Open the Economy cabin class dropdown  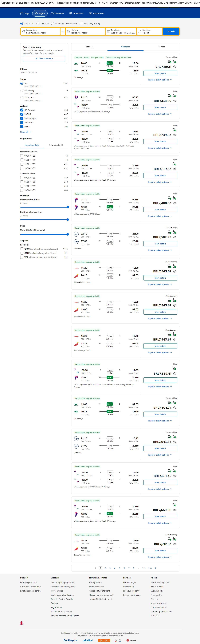(71, 24)
